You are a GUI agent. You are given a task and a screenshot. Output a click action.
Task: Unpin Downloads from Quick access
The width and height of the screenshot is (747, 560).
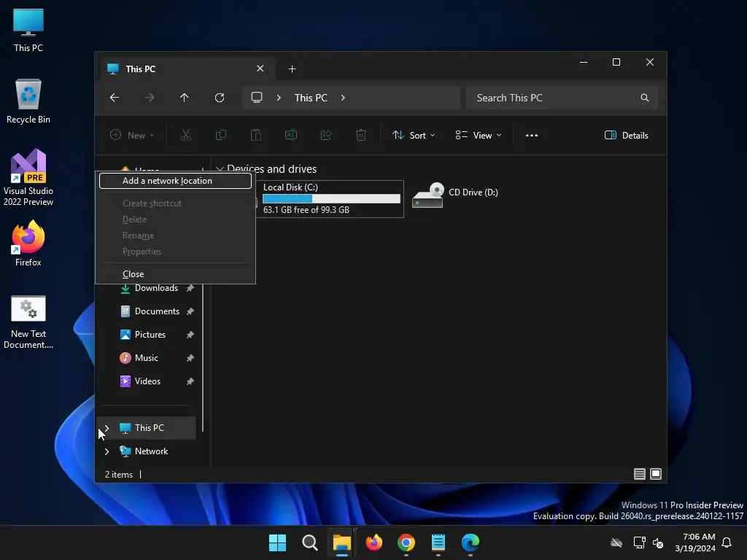pos(190,288)
